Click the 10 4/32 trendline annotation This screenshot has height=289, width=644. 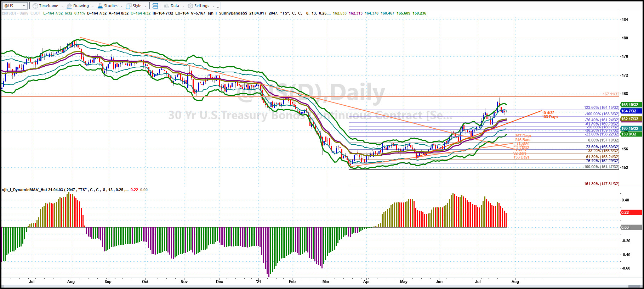(548, 113)
